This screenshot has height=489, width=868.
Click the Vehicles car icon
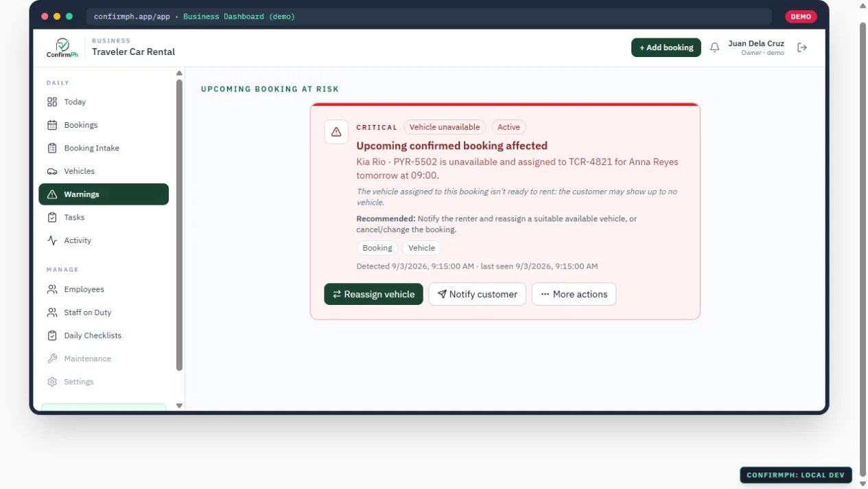point(52,171)
